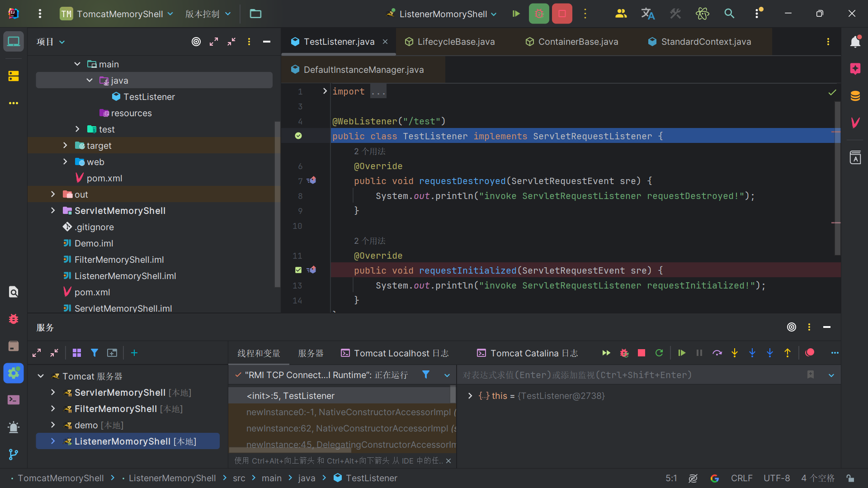Click Step Into yellow arrow
868x488 pixels.
click(735, 353)
